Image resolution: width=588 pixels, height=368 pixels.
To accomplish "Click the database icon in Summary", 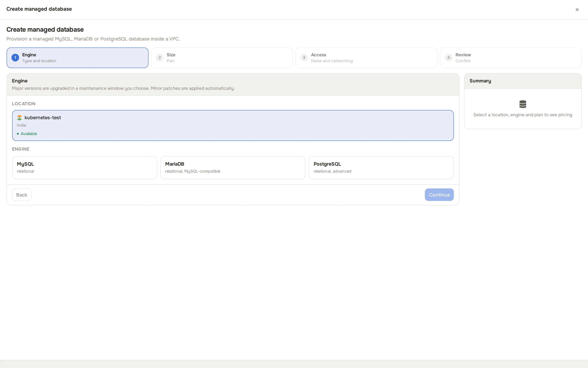I will tap(523, 104).
